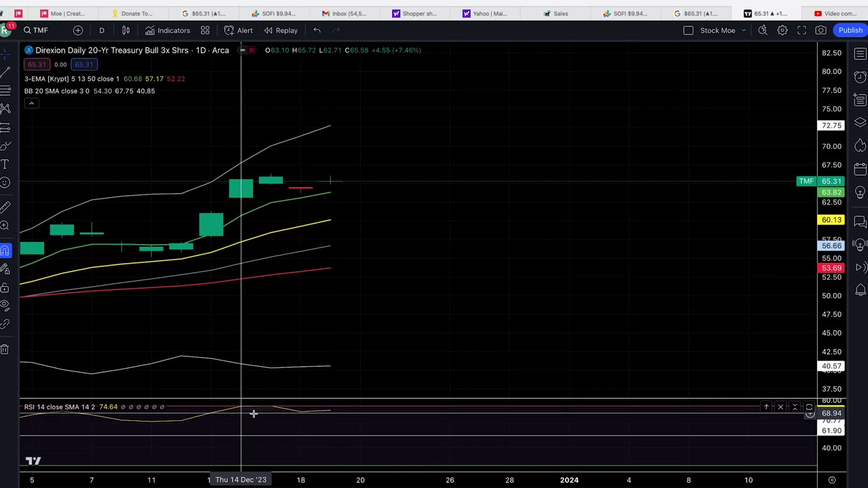
Task: Open chart settings gear icon
Action: tap(782, 30)
